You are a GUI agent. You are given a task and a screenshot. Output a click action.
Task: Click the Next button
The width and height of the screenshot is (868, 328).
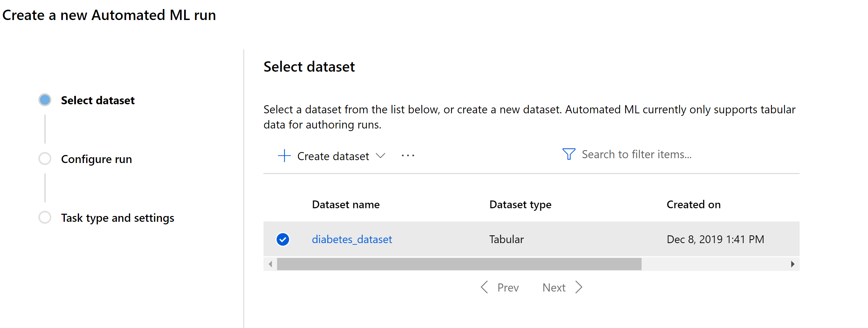coord(563,287)
